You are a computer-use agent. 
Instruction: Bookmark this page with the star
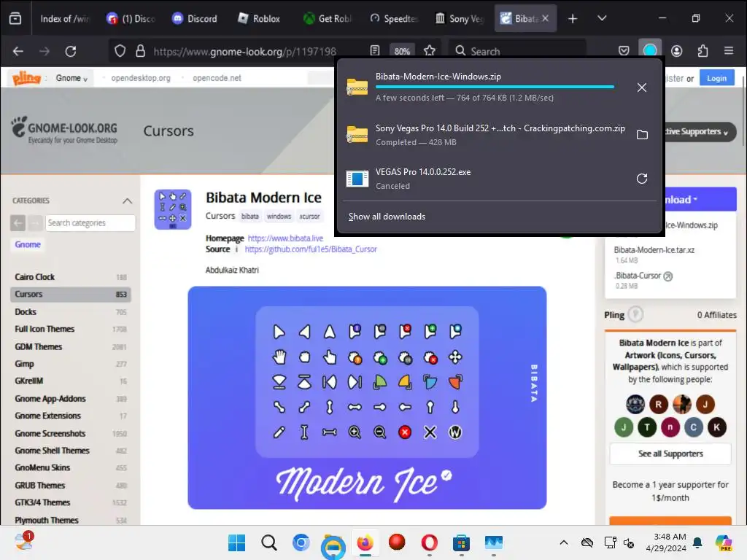pyautogui.click(x=429, y=51)
